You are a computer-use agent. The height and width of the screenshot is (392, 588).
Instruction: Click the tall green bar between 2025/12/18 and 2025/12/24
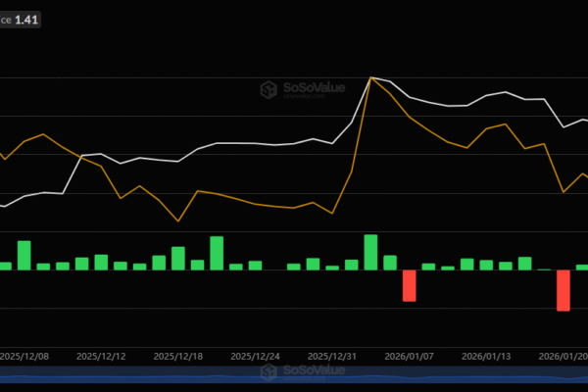pos(217,253)
